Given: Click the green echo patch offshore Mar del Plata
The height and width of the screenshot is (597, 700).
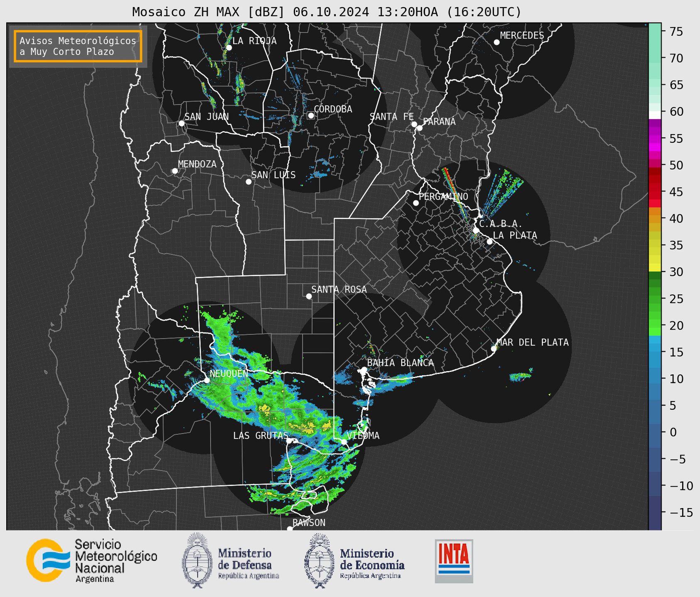Looking at the screenshot, I should 521,376.
